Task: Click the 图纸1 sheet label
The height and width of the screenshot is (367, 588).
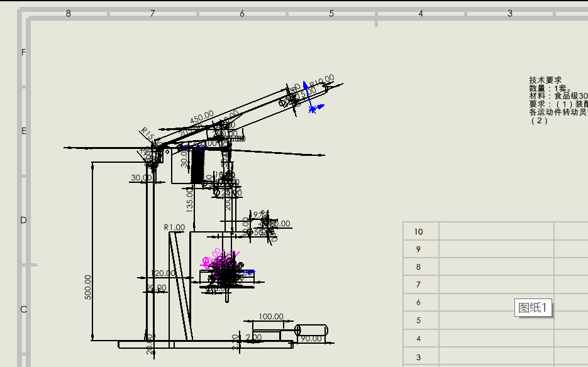Action: (532, 307)
